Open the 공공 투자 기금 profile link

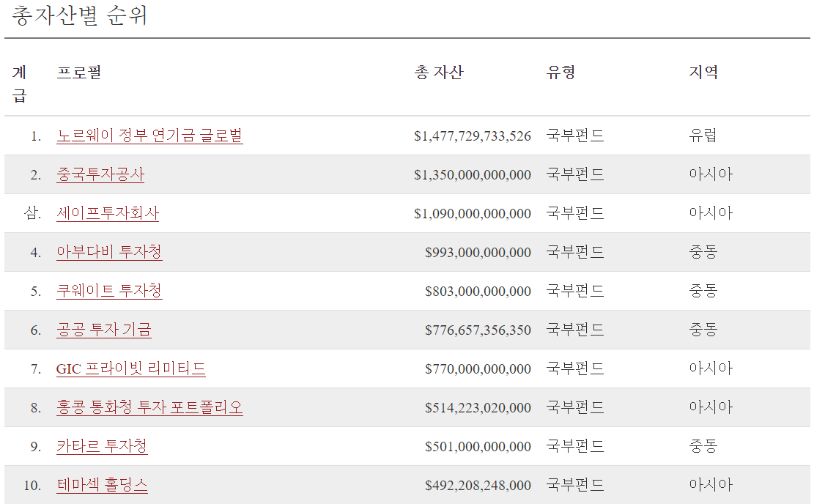pyautogui.click(x=104, y=330)
